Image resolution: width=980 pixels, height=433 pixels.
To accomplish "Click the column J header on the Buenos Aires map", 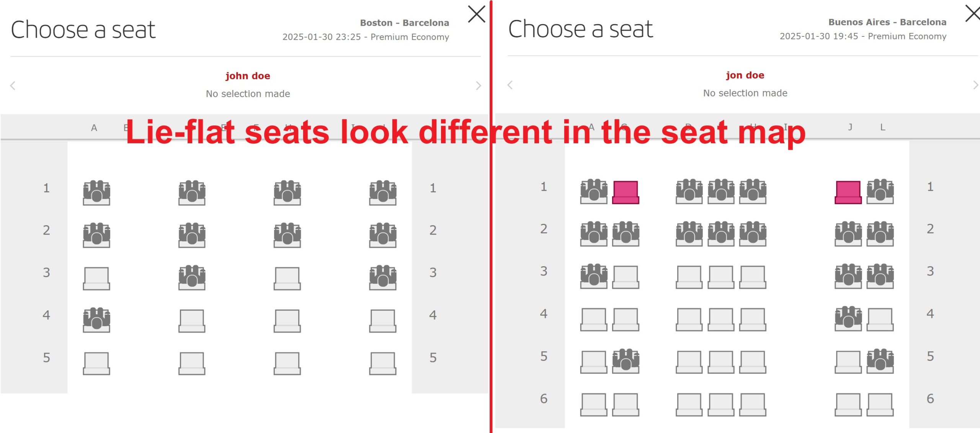I will point(850,127).
